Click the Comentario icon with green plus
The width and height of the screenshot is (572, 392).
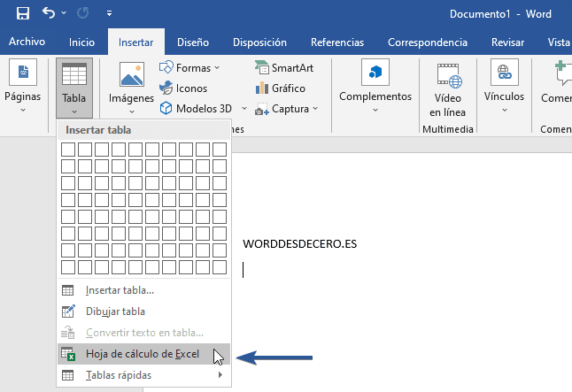(x=563, y=73)
